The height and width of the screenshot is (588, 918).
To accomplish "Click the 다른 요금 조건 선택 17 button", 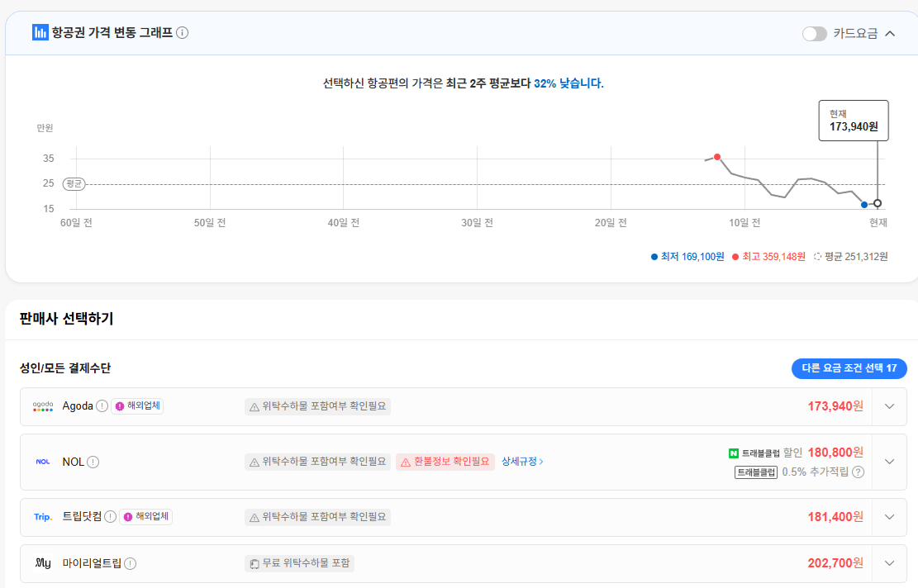I will click(x=849, y=369).
